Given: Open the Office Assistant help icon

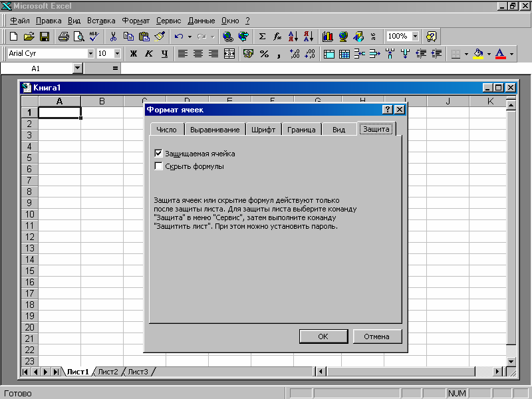Looking at the screenshot, I should coord(431,37).
